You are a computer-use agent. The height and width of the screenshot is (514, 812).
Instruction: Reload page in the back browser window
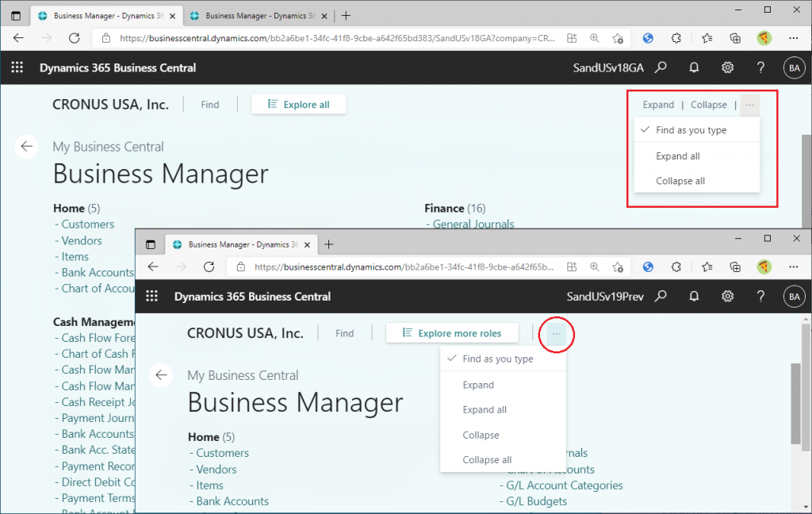point(75,38)
